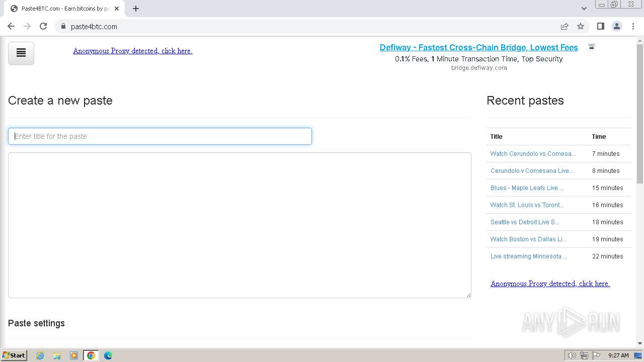Click sidebar Anonymous Proxy detected link
The width and height of the screenshot is (644, 362).
[x=550, y=284]
